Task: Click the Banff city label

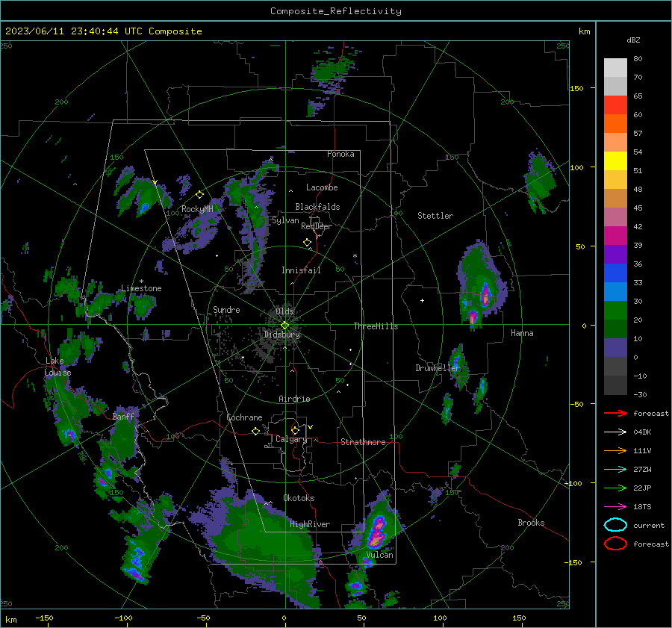Action: coord(123,416)
